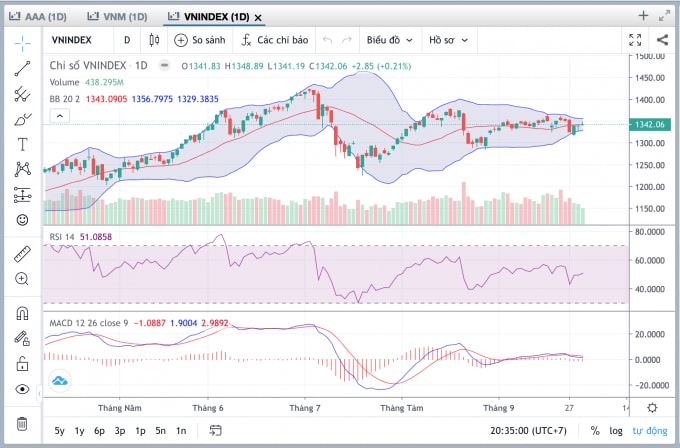
Task: Toggle lock all drawing tools
Action: pyautogui.click(x=22, y=364)
